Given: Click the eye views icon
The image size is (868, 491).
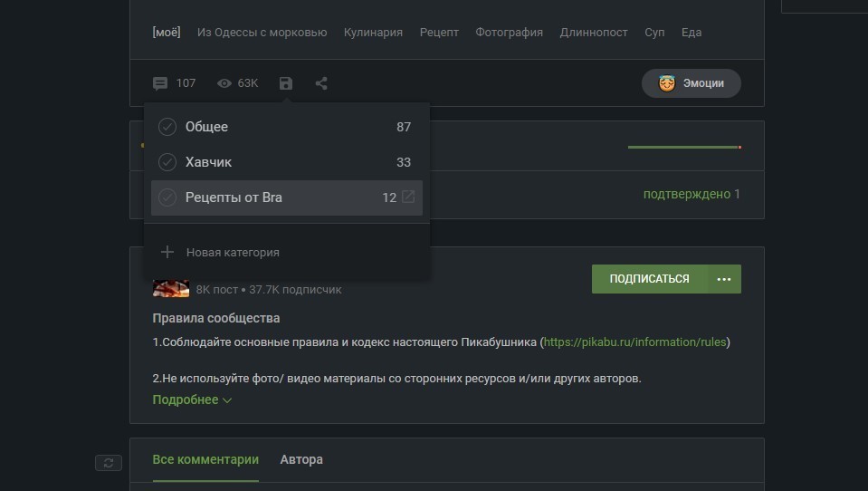Looking at the screenshot, I should (224, 83).
